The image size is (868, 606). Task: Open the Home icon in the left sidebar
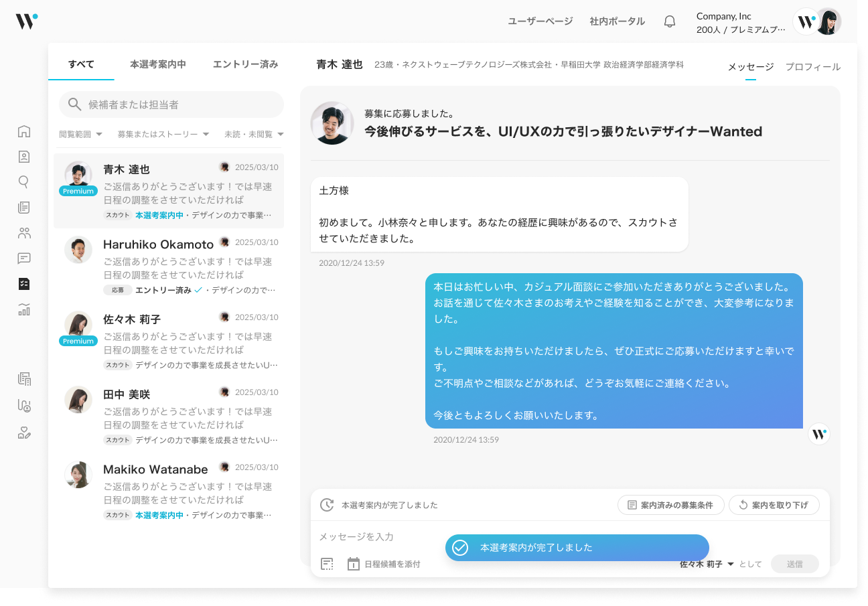[24, 131]
